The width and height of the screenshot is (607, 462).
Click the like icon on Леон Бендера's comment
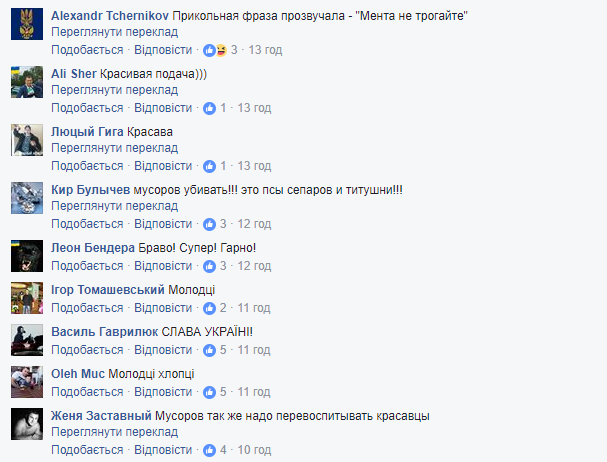[210, 267]
